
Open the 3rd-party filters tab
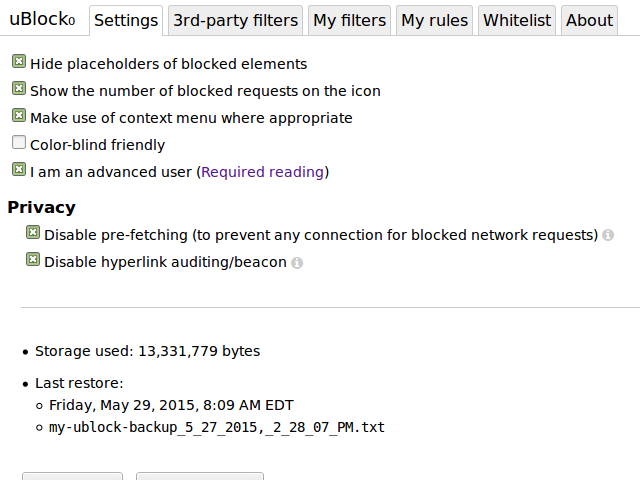click(x=236, y=20)
